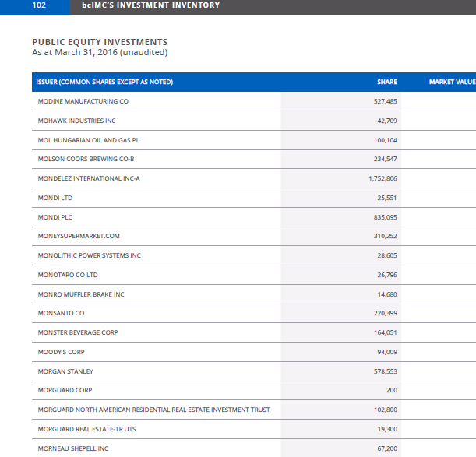This screenshot has width=476, height=457.
Task: Select MONOTARO CO LTD issuer name
Action: (68, 275)
